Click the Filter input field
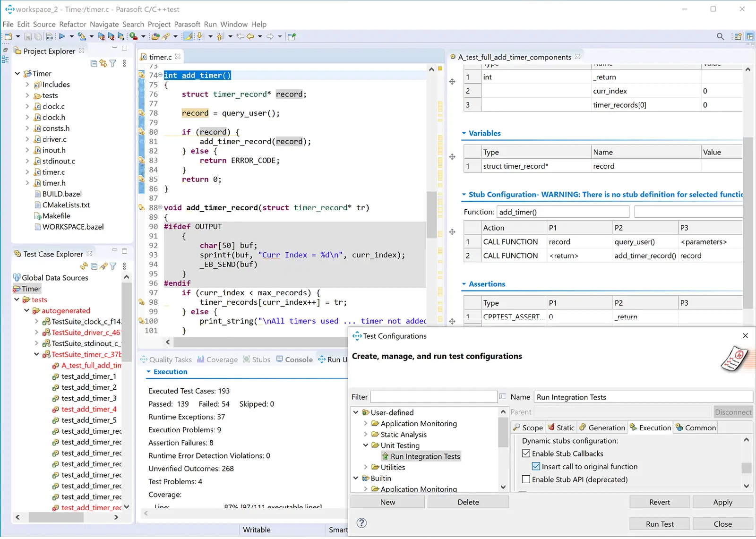 (434, 397)
